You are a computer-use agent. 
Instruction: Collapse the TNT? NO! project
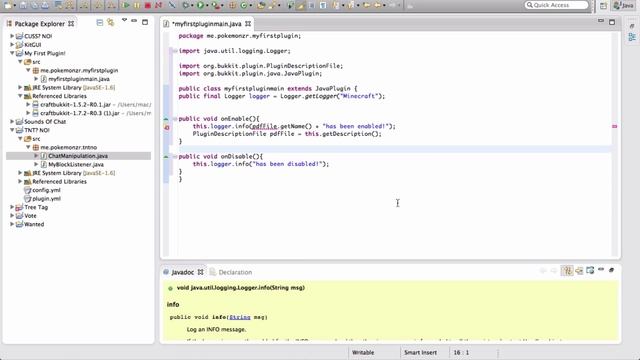(12, 130)
